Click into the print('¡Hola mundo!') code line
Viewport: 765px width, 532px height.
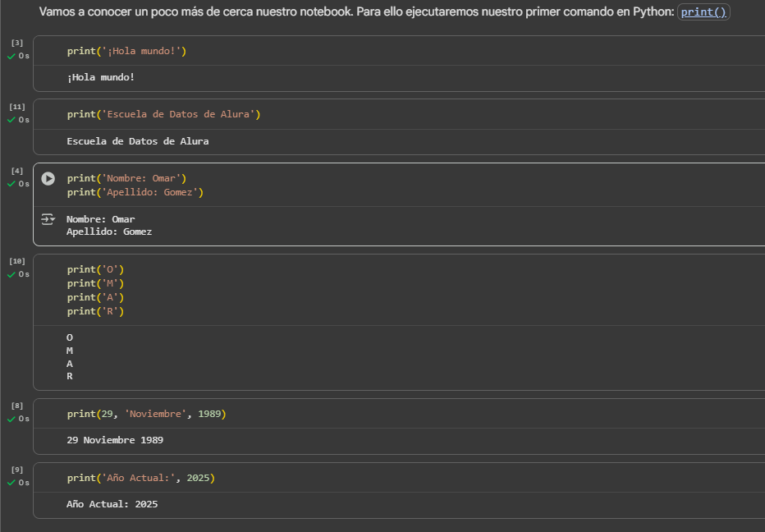[x=126, y=51]
